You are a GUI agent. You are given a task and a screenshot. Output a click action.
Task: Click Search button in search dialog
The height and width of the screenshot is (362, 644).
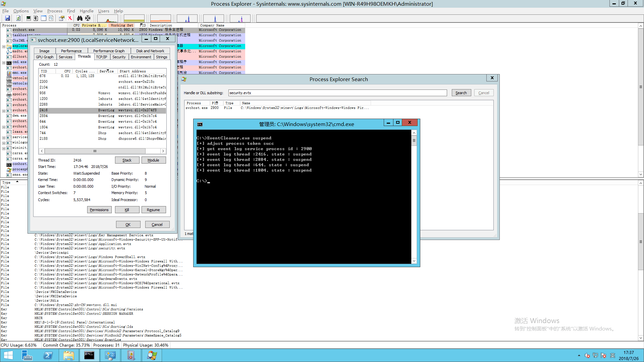click(x=461, y=93)
